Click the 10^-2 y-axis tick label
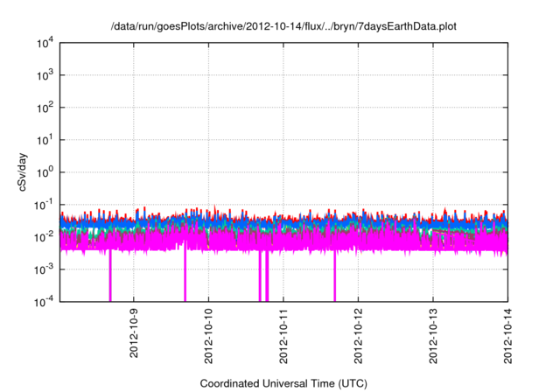Screen dimensions: 560x392 [42, 236]
